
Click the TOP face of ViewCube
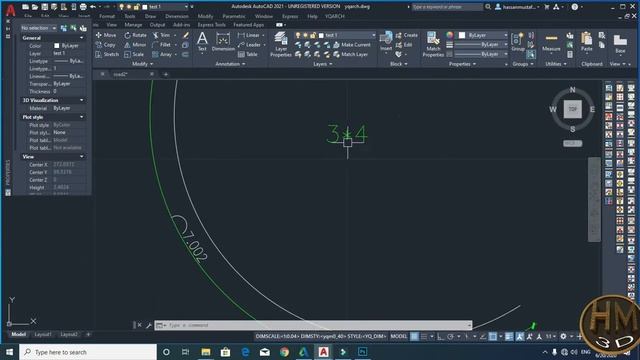pos(573,109)
